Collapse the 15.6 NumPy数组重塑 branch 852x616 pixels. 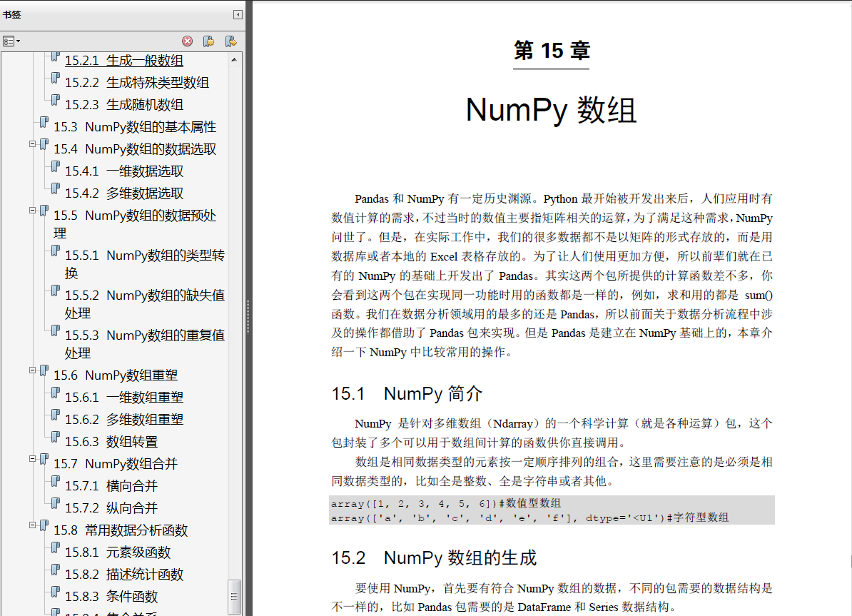click(x=33, y=370)
